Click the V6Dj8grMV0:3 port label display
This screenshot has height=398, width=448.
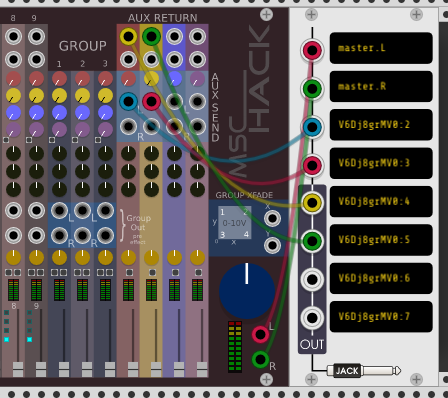(381, 163)
